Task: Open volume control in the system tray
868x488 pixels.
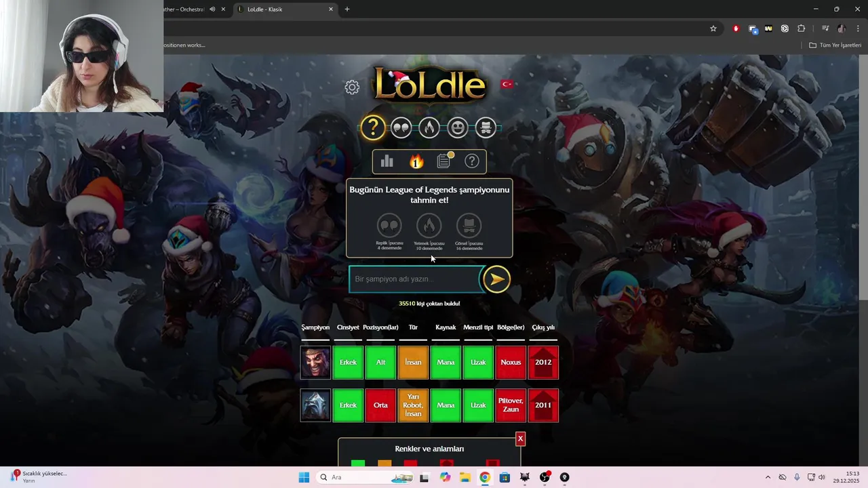Action: [822, 477]
